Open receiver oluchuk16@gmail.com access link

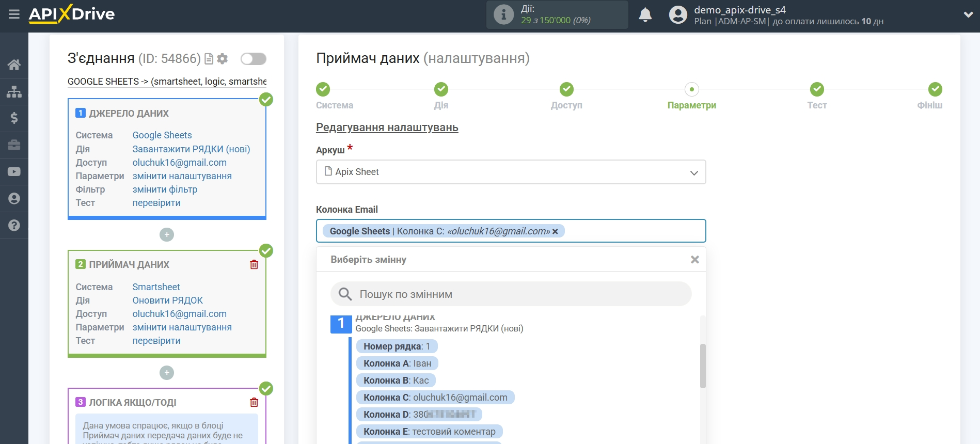click(x=179, y=314)
